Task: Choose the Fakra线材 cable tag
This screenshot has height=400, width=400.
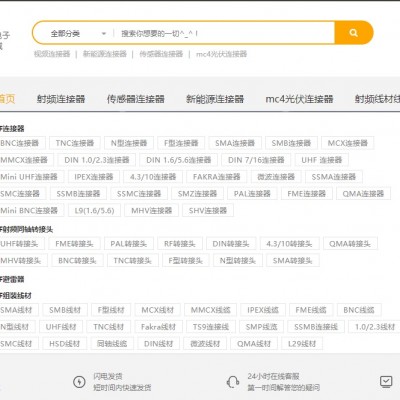Action: tap(158, 327)
